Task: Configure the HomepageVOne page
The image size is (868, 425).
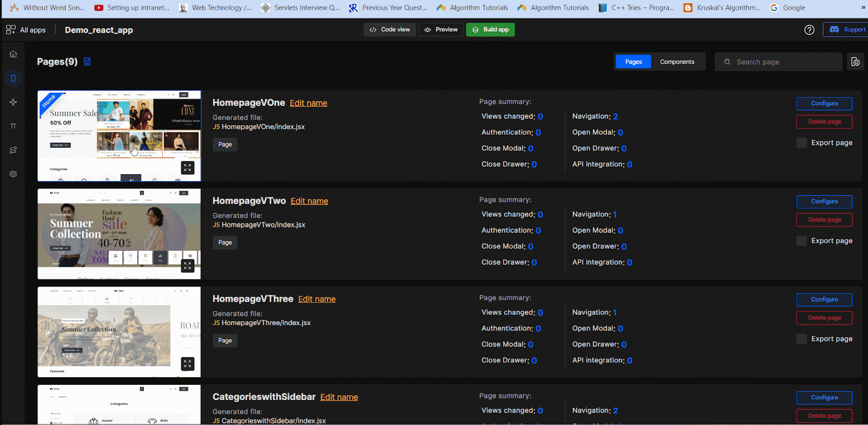Action: 824,104
